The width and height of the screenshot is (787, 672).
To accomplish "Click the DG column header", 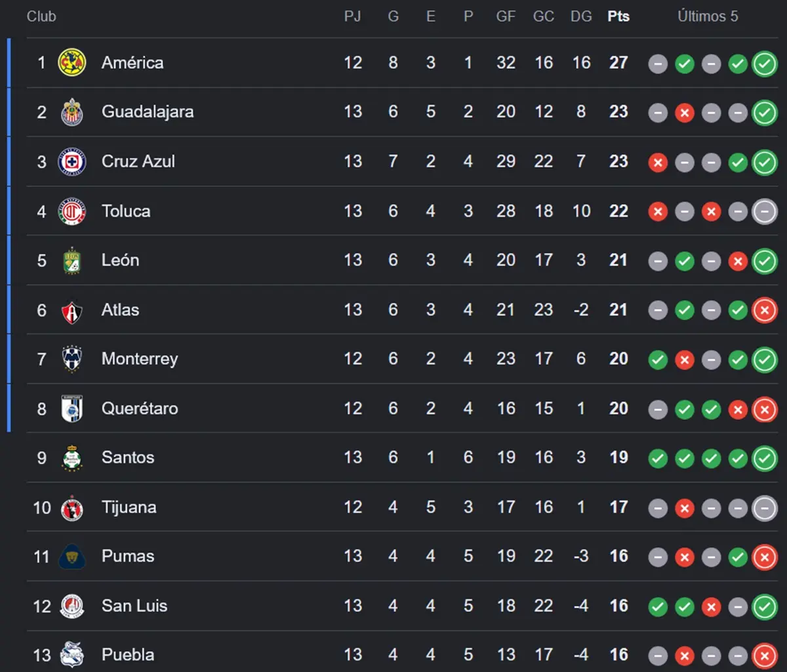I will point(581,16).
